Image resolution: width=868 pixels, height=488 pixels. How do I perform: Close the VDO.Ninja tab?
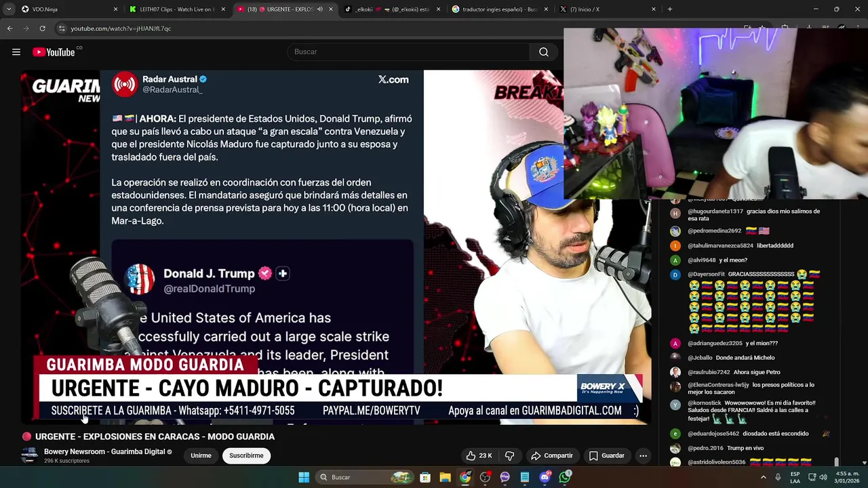tap(115, 9)
